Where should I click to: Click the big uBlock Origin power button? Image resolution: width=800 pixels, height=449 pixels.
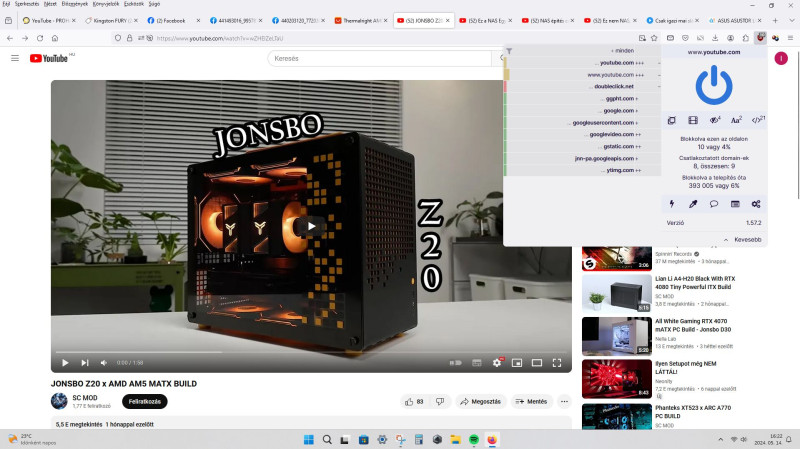714,85
